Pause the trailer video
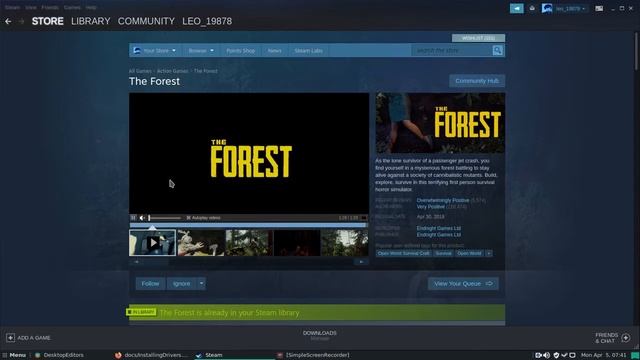This screenshot has width=640, height=360. pyautogui.click(x=133, y=218)
